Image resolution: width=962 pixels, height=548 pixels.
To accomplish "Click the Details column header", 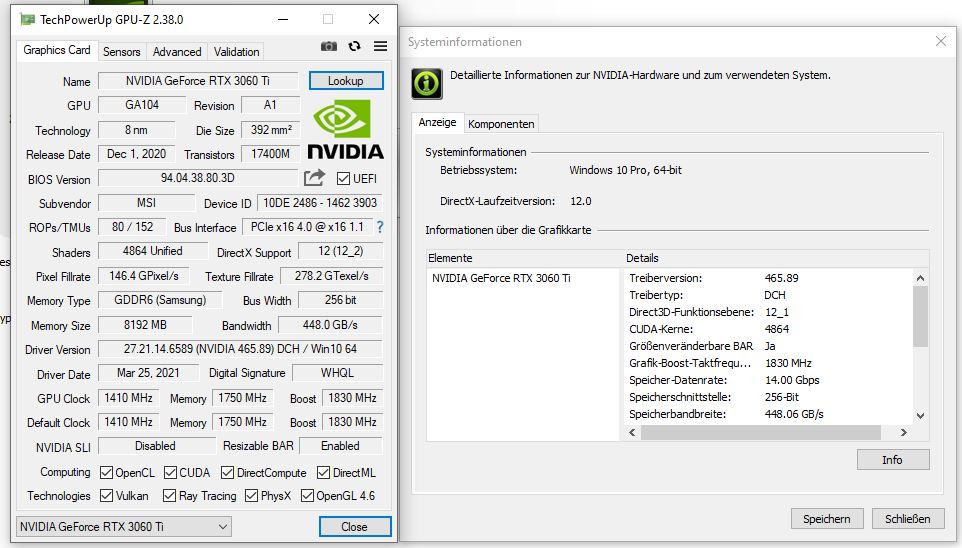I will coord(776,258).
